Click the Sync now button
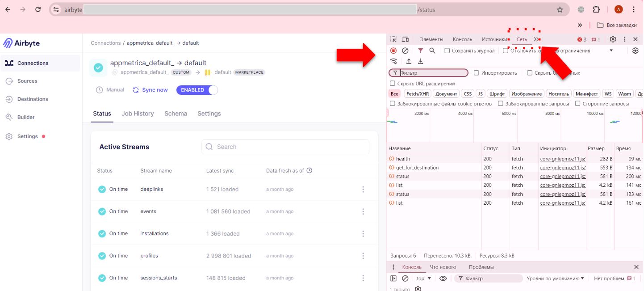The image size is (644, 291). 151,90
